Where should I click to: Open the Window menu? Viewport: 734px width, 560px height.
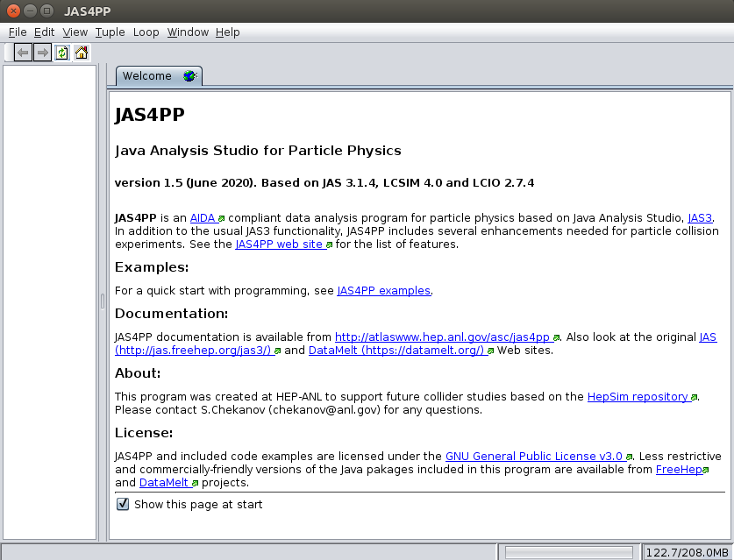188,32
